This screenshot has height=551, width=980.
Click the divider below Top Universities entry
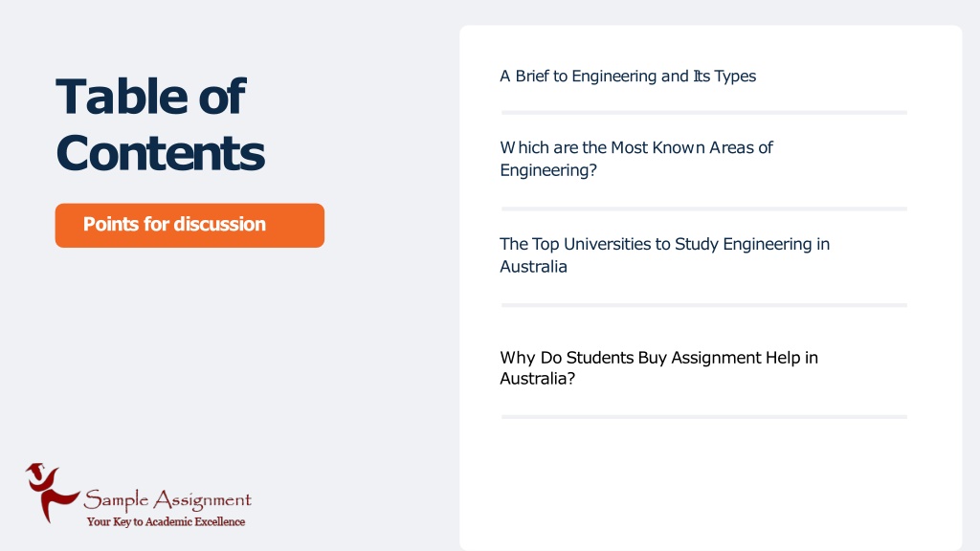pyautogui.click(x=703, y=305)
